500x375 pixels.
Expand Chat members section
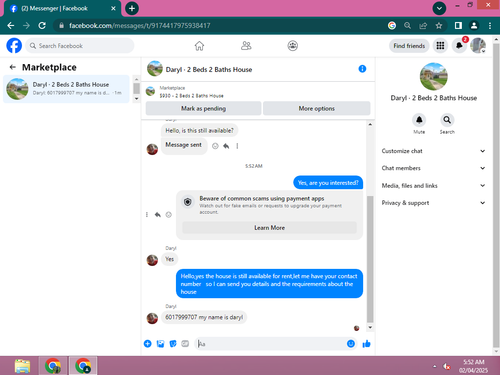[433, 168]
